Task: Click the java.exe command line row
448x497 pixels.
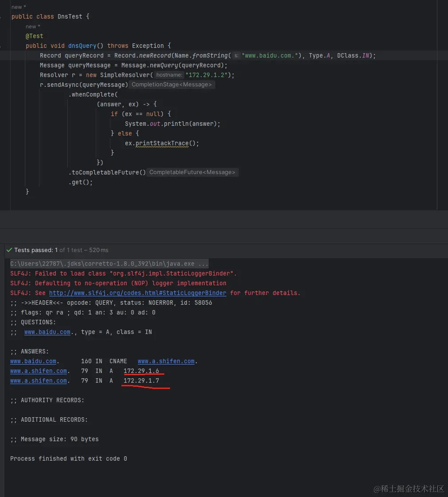Action: point(109,264)
